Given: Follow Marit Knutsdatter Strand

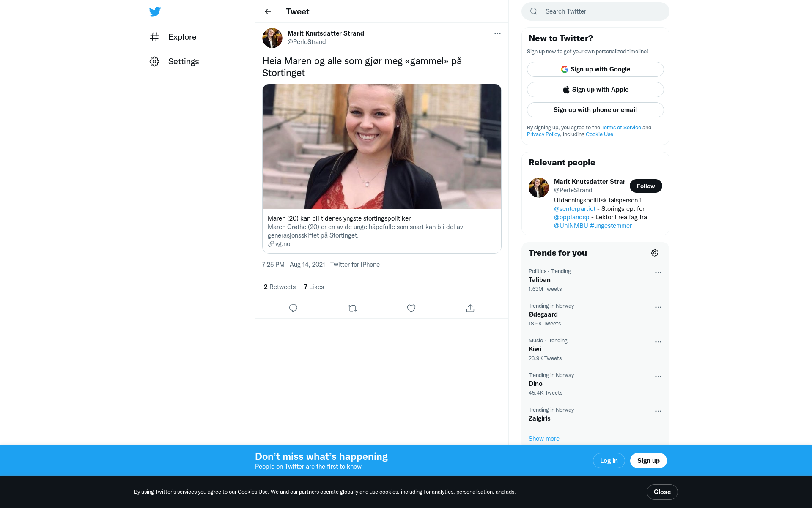Looking at the screenshot, I should coord(646,186).
